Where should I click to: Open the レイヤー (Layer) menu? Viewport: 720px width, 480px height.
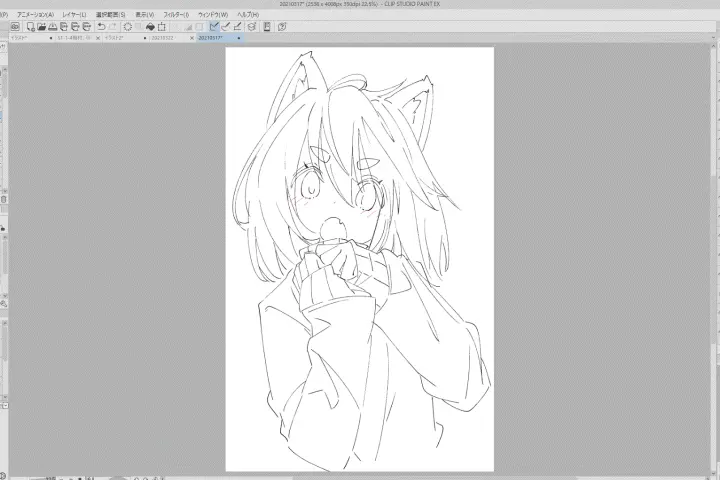point(74,15)
